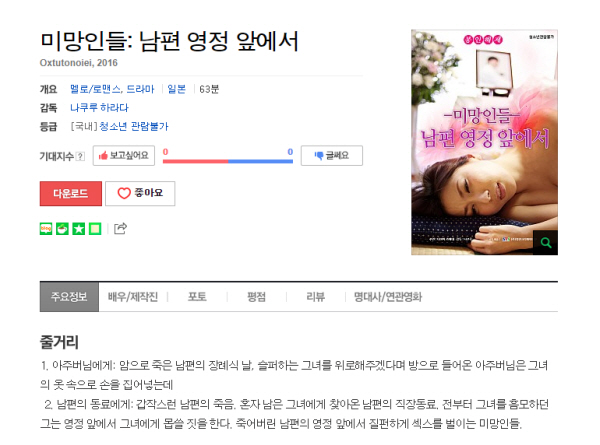
Task: Click the heart 좋아요 button
Action: click(x=140, y=193)
